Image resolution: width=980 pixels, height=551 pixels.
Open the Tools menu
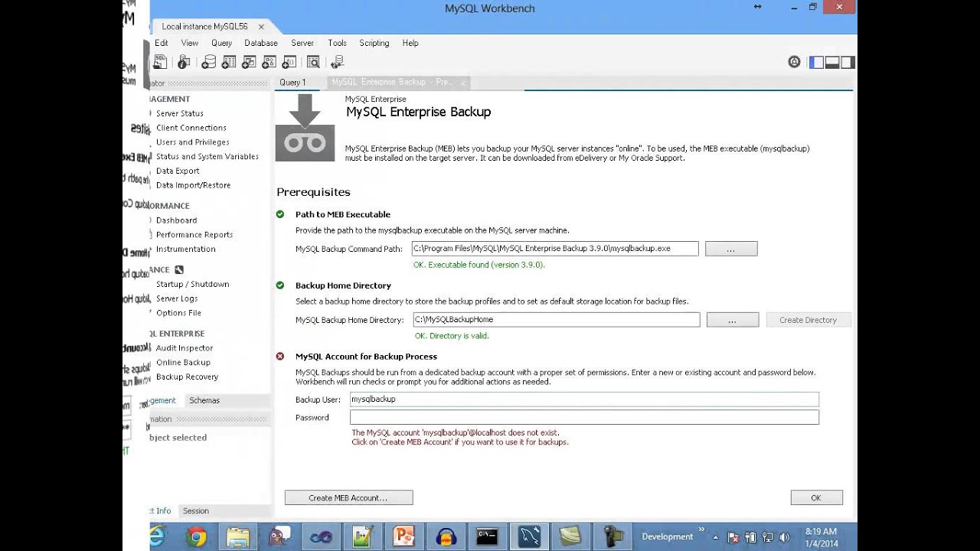pyautogui.click(x=337, y=43)
